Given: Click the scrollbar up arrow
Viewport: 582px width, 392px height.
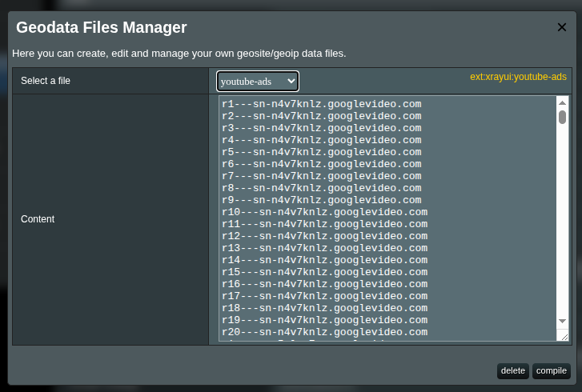Looking at the screenshot, I should (562, 102).
